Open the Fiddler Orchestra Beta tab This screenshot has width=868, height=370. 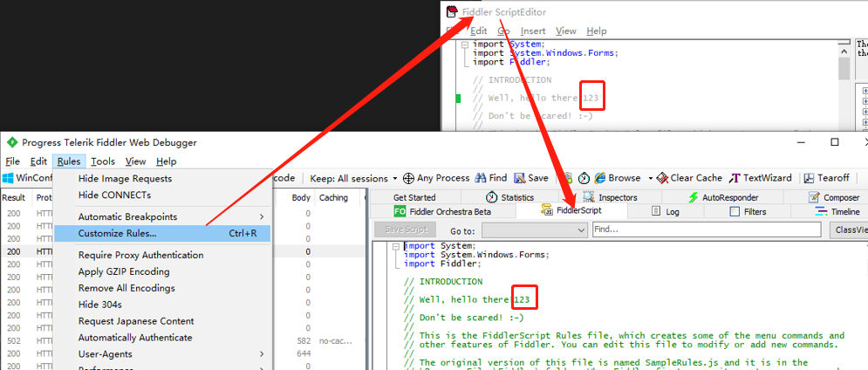(442, 211)
